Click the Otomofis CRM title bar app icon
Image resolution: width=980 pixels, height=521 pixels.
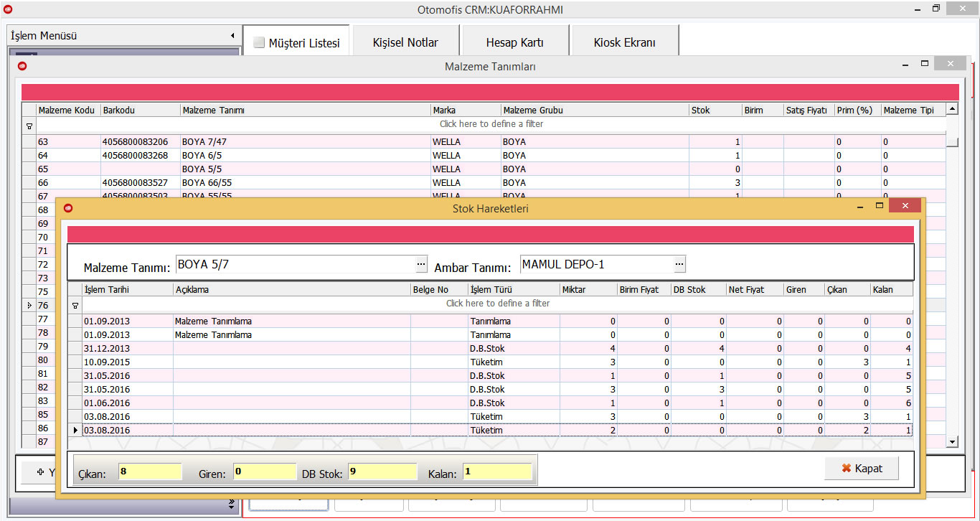coord(8,9)
